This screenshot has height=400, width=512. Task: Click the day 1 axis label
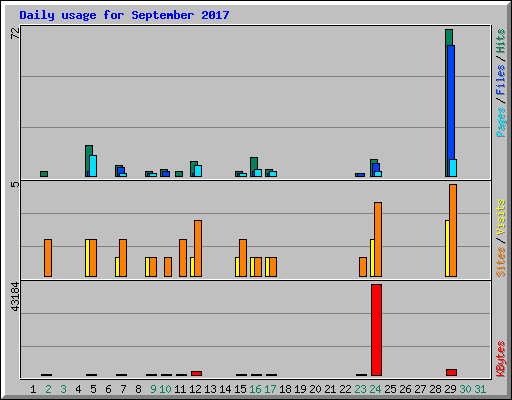tap(33, 389)
